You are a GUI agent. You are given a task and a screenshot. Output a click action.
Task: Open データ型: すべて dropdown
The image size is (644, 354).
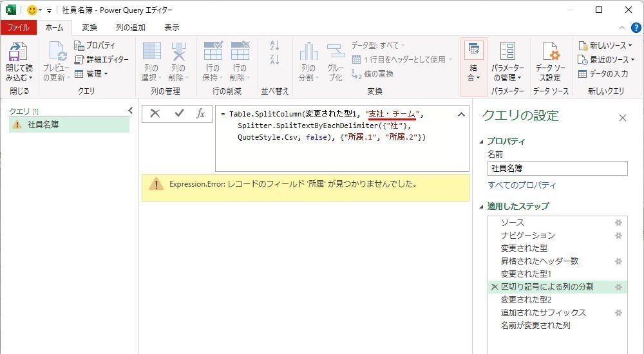(378, 45)
